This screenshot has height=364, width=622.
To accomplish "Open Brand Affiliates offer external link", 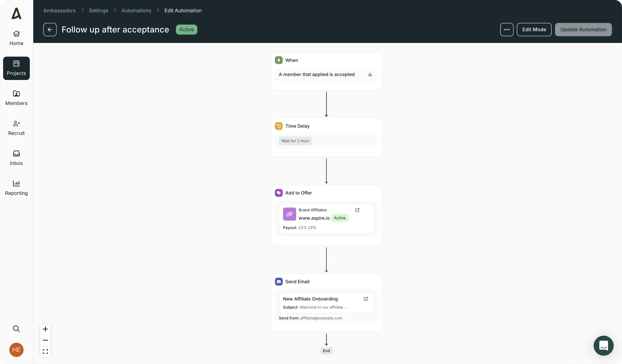I will [357, 210].
